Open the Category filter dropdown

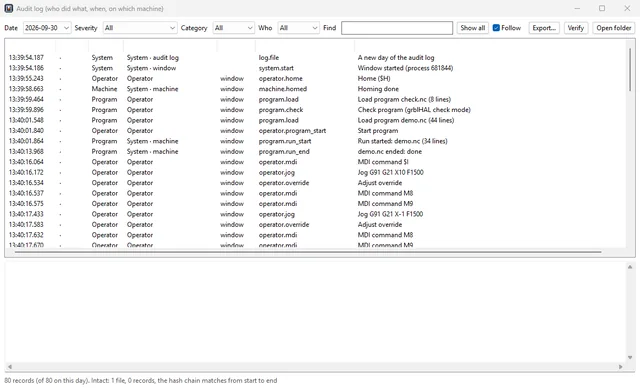click(x=234, y=28)
